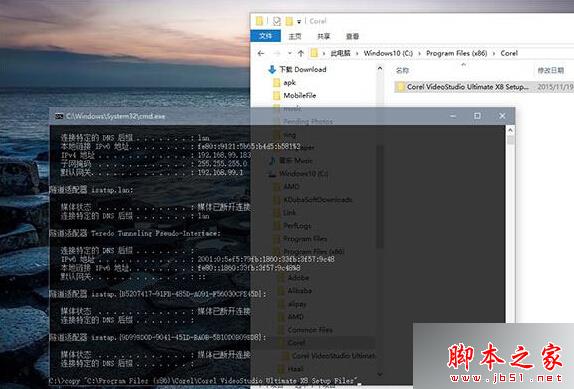Click the Corel VideoStudio Setup folder icon

[x=400, y=87]
